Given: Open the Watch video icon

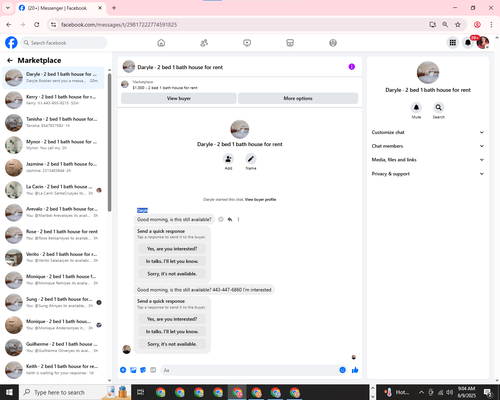Looking at the screenshot, I should 247,43.
